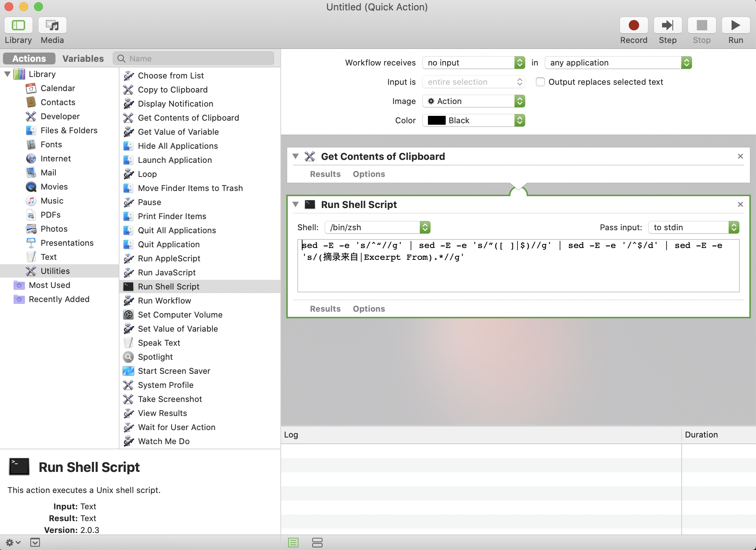
Task: Select the Utilities category in Library
Action: (55, 271)
